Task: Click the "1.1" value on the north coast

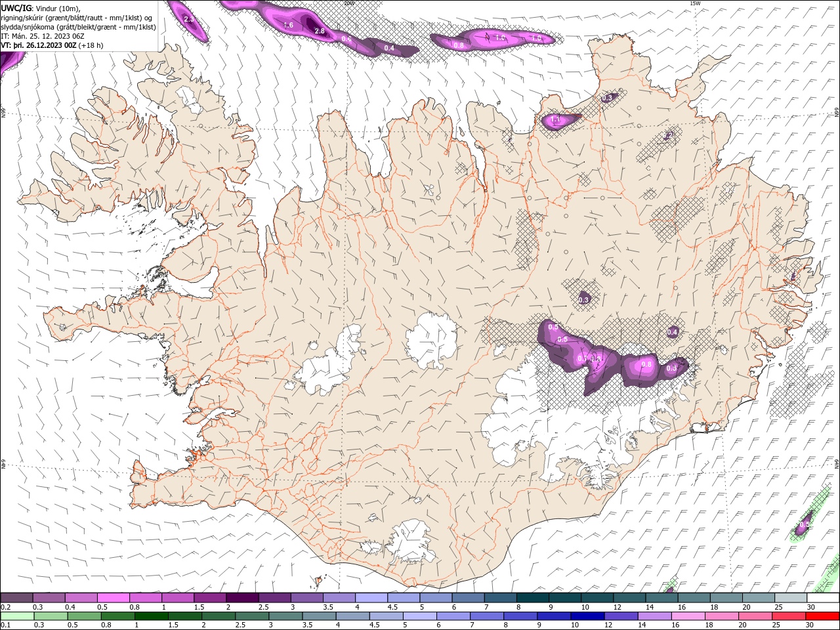Action: [x=555, y=120]
